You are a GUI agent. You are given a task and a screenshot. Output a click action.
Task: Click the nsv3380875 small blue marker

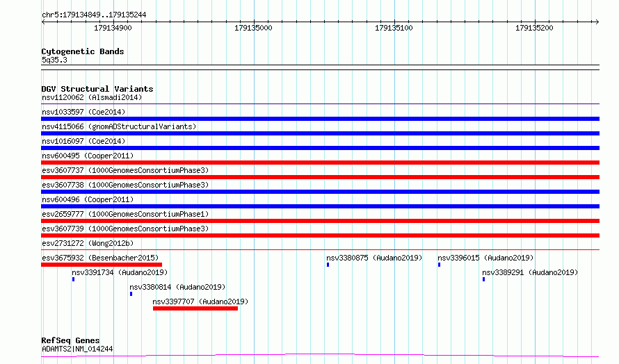pos(328,265)
